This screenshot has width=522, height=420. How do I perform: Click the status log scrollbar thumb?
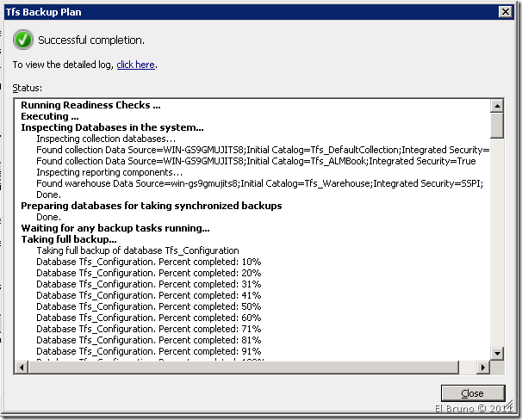click(x=497, y=126)
